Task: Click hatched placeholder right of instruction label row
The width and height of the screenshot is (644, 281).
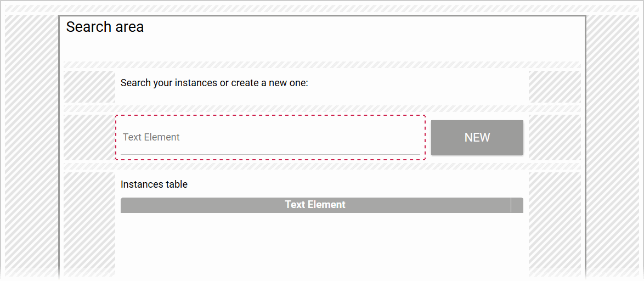Action: pyautogui.click(x=554, y=86)
